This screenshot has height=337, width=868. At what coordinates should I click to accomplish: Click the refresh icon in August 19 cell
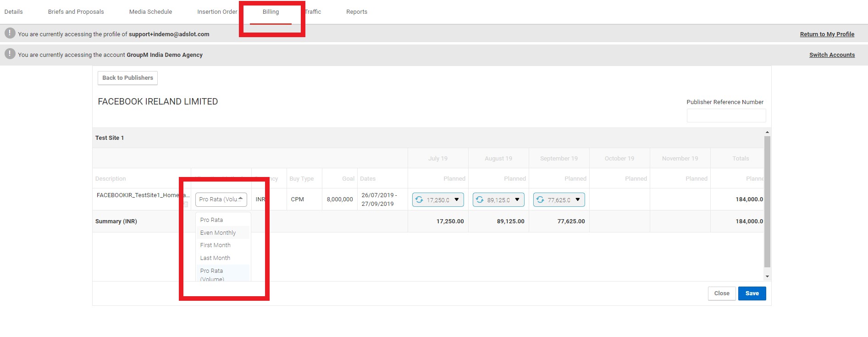point(480,199)
